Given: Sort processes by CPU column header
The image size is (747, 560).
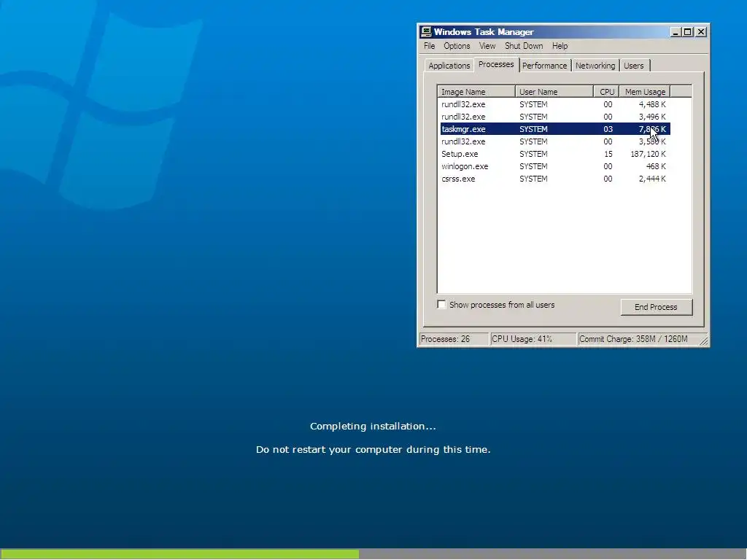Looking at the screenshot, I should 606,92.
